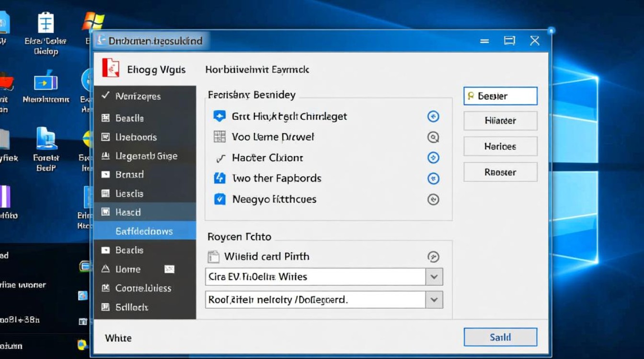Select the highlighted Safldedoows sidebar item

[144, 231]
